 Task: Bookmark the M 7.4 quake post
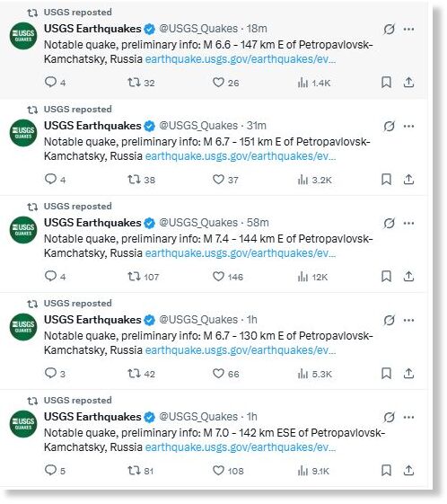[x=386, y=277]
